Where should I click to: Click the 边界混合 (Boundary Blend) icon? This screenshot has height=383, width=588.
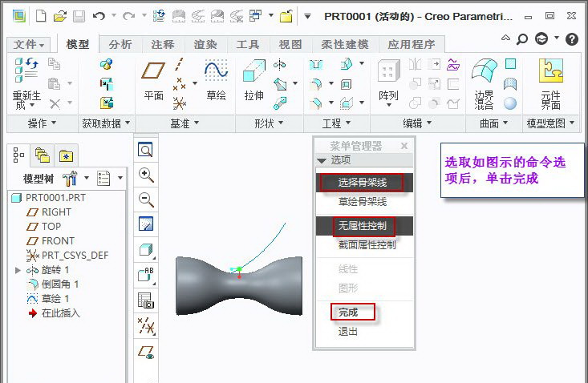pos(484,74)
